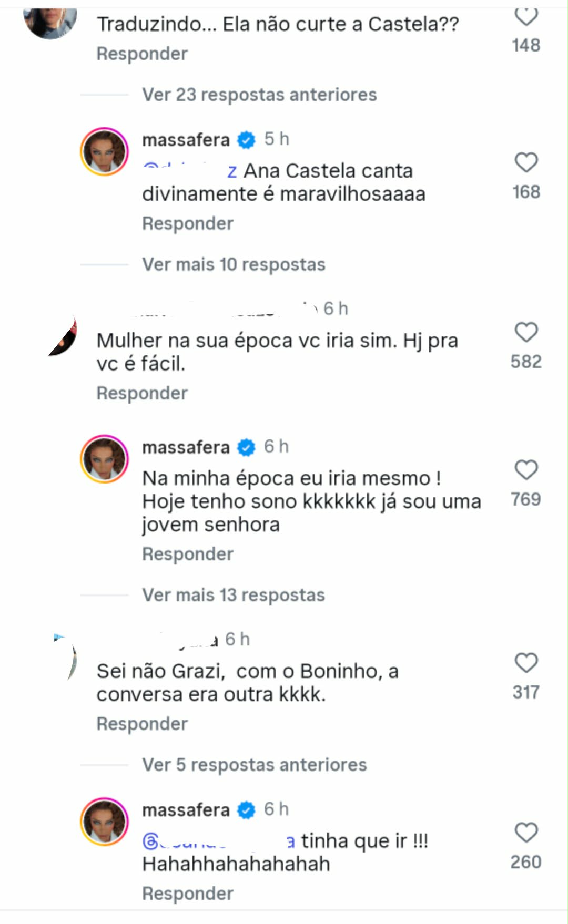The width and height of the screenshot is (568, 924).
Task: Like the 'Ana Castela canta divinamente' reply
Action: tap(526, 163)
